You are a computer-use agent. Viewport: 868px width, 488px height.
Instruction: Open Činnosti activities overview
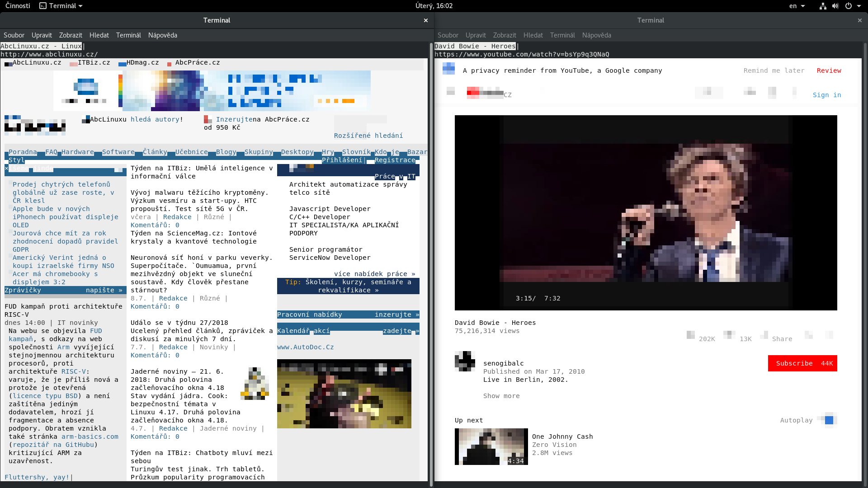coord(18,6)
